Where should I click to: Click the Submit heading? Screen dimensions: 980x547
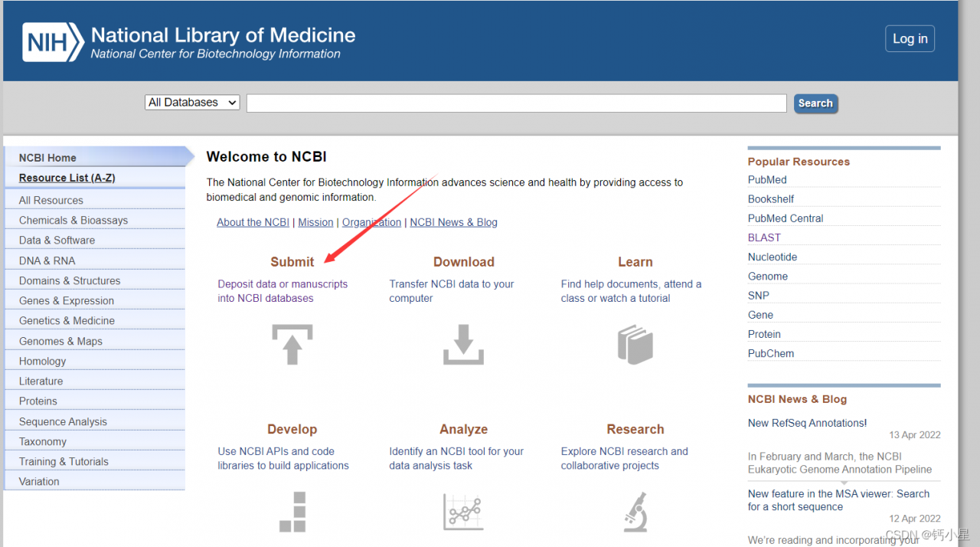click(292, 262)
